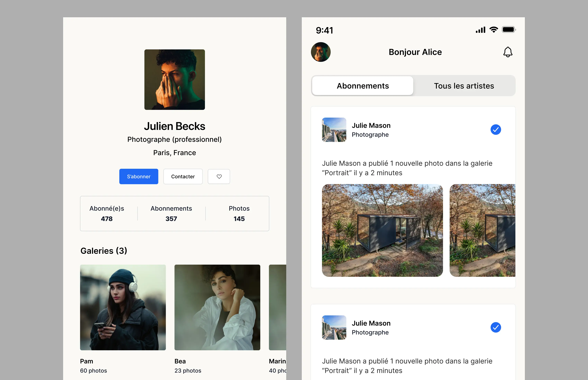The height and width of the screenshot is (380, 588).
Task: Open the partially visible Marin gallery
Action: 277,307
